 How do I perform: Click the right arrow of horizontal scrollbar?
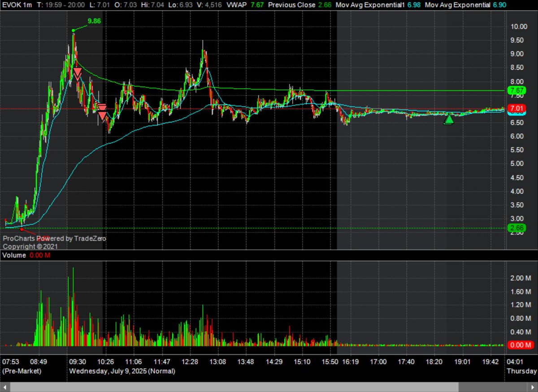coord(534,388)
